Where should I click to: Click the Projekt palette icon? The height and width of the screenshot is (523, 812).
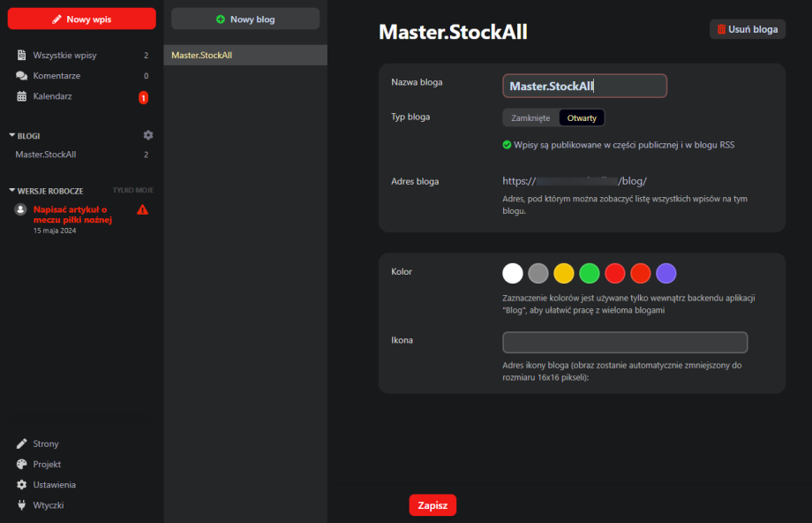[22, 465]
